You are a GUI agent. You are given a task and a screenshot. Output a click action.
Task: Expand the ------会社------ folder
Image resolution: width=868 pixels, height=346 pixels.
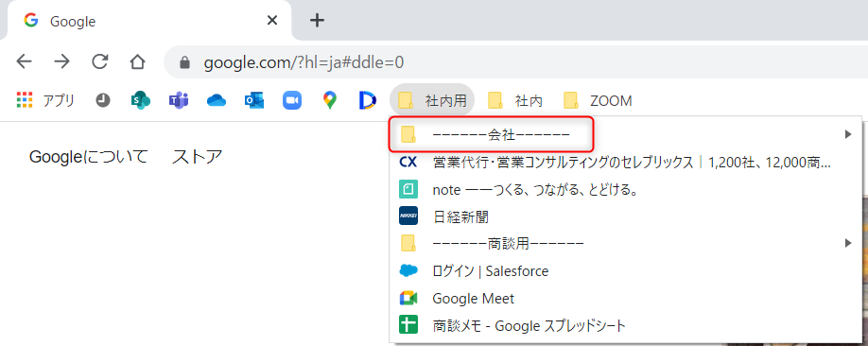tap(626, 134)
